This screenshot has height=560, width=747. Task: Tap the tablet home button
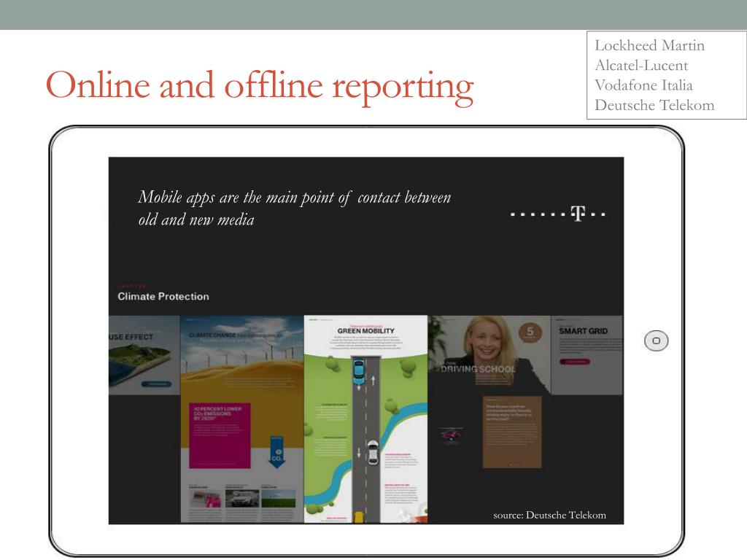656,341
